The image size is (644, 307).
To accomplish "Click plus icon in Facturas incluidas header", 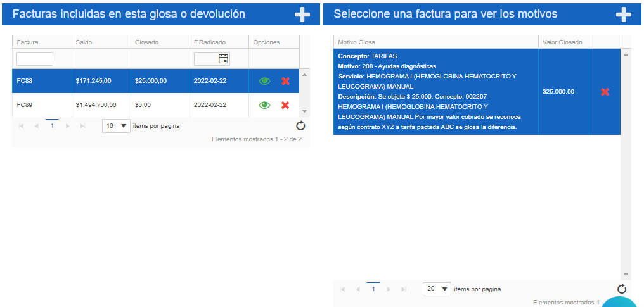I will pos(302,15).
